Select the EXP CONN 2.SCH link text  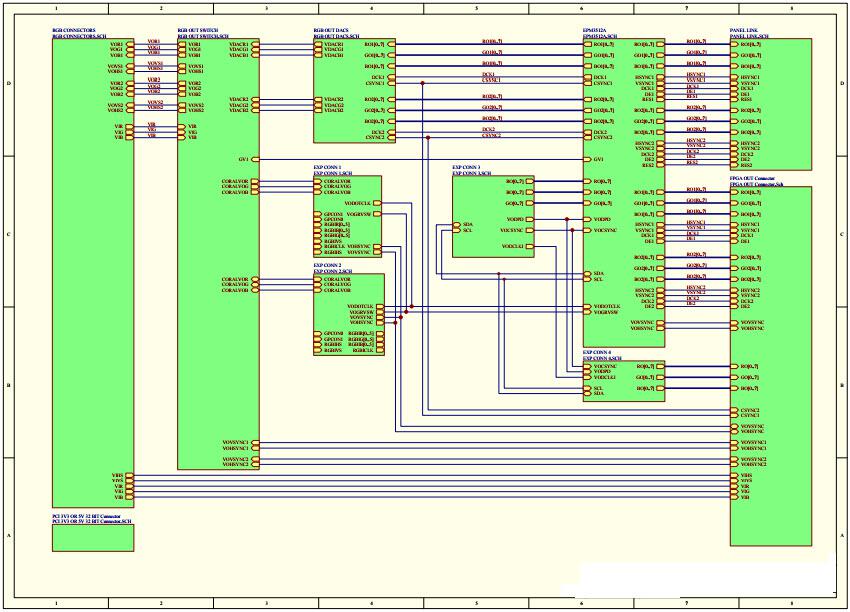point(335,273)
